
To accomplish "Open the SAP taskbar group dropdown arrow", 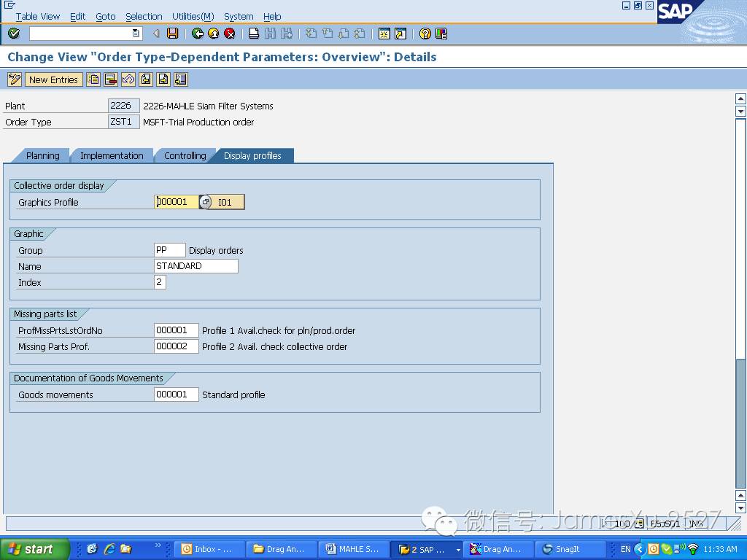I will pos(458,550).
